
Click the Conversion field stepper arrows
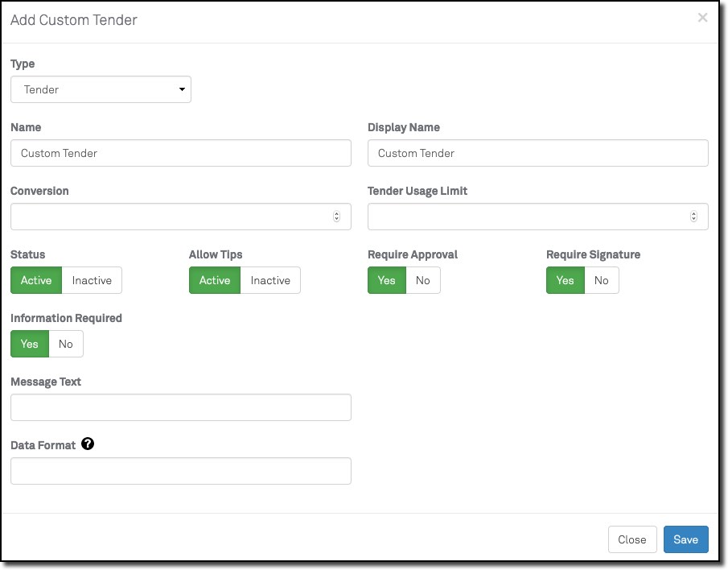tap(336, 217)
